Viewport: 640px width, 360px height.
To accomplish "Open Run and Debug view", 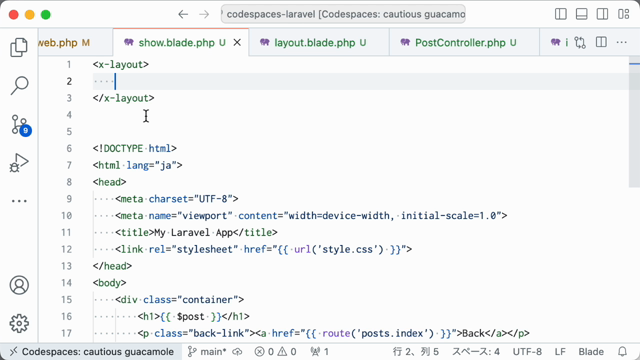I will tap(19, 162).
